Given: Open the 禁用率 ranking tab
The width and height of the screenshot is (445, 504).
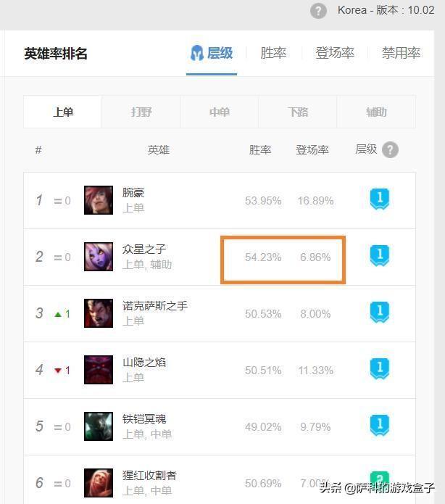Looking at the screenshot, I should click(x=401, y=53).
